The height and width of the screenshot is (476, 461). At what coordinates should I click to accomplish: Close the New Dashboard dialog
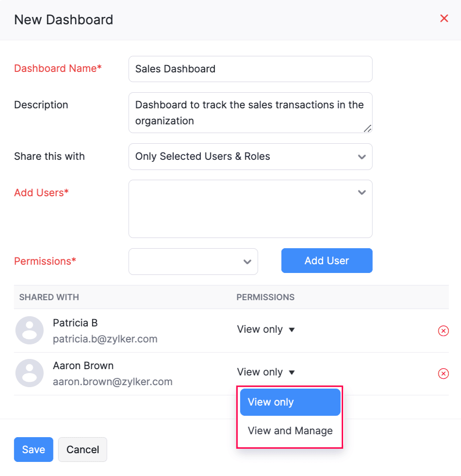pyautogui.click(x=444, y=18)
